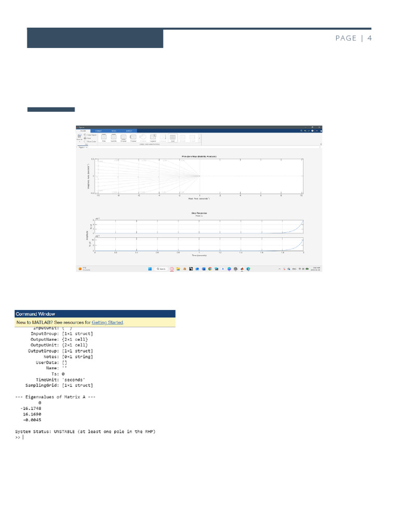Click the Colorbar icon
Image resolution: width=399 pixels, height=532 pixels.
163,137
